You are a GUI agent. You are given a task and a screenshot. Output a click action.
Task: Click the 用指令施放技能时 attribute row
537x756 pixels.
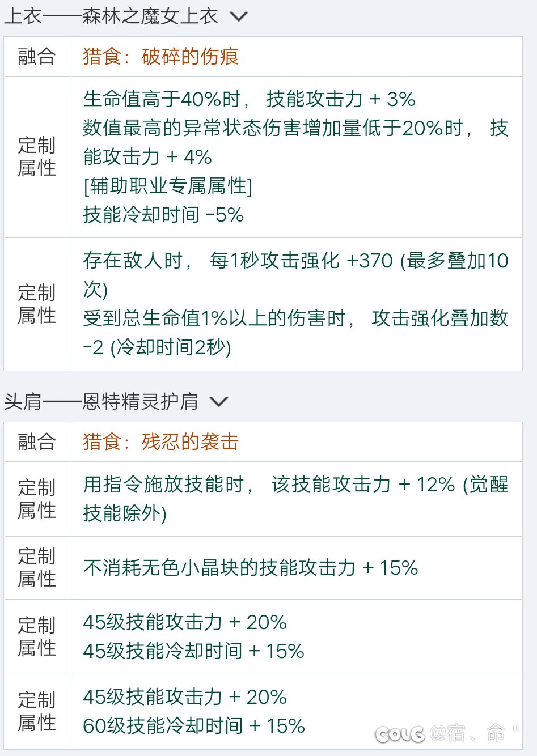[295, 499]
